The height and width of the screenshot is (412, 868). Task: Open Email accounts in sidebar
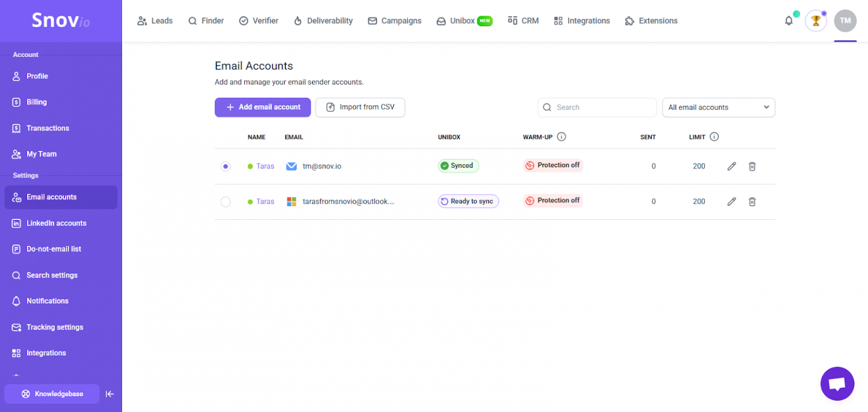[61, 197]
